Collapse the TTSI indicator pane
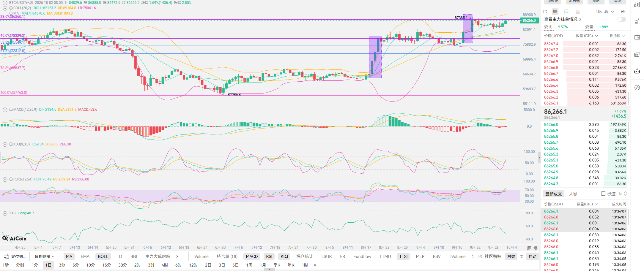The image size is (644, 271). [x=5, y=213]
